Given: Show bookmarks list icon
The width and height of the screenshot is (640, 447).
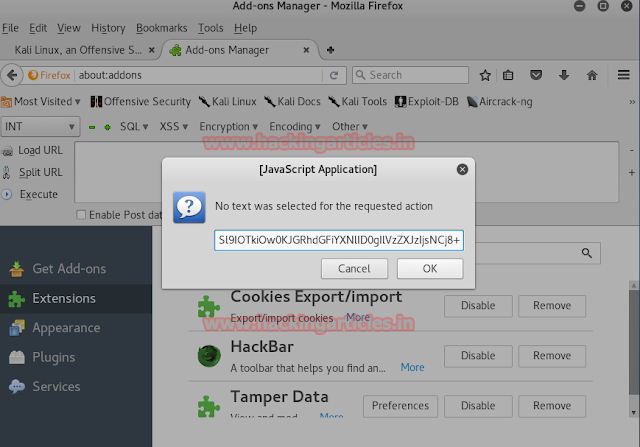Looking at the screenshot, I should pyautogui.click(x=508, y=75).
